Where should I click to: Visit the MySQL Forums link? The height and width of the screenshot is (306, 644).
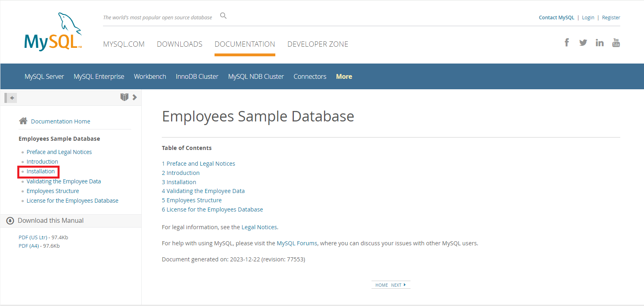[297, 243]
